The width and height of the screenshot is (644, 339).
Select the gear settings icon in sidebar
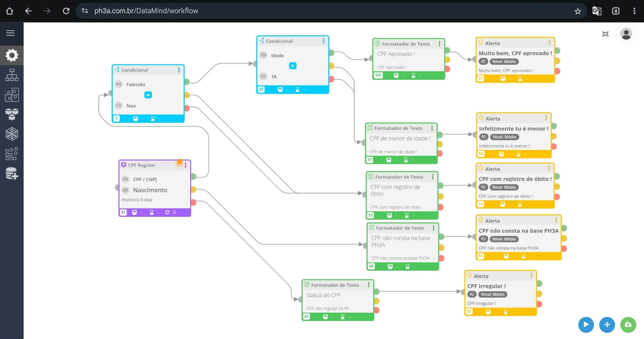pos(12,55)
